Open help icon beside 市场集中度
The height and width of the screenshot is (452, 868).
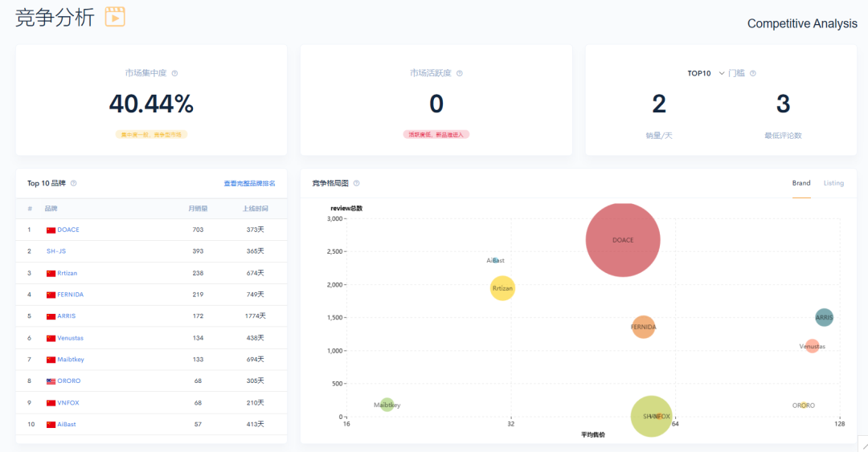pyautogui.click(x=175, y=73)
